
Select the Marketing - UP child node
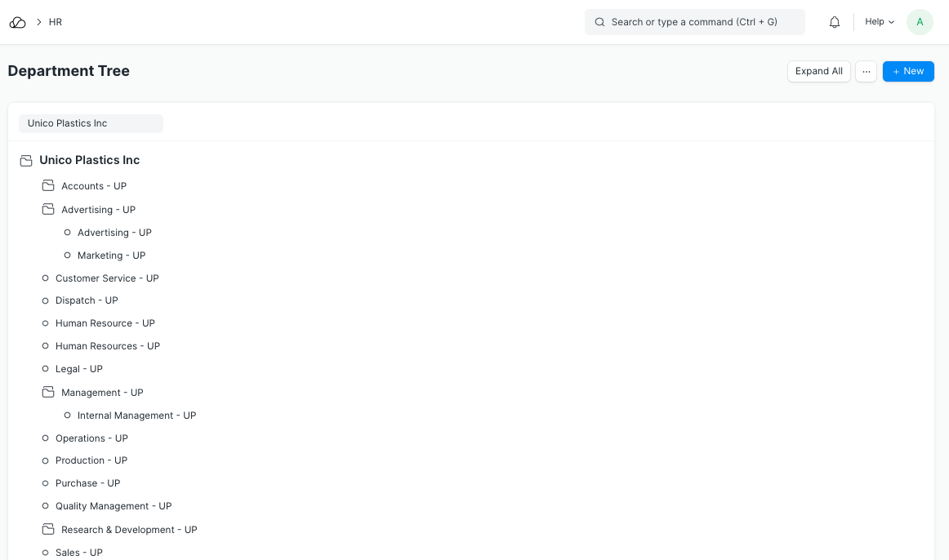tap(111, 256)
